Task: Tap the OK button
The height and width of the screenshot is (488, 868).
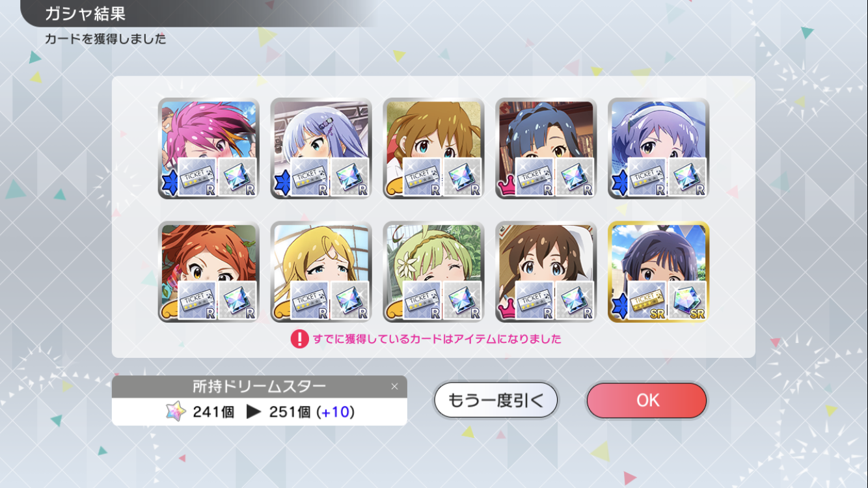Action: pos(647,400)
